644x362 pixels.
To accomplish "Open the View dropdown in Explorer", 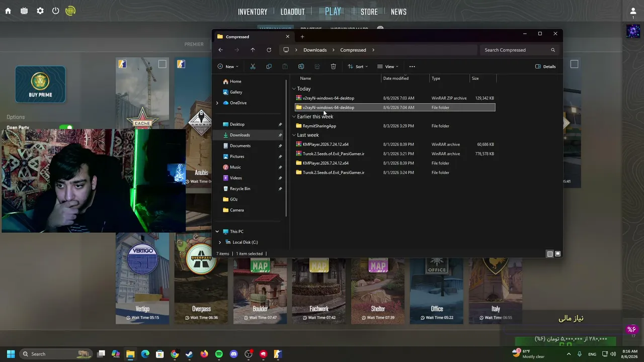I will click(387, 66).
